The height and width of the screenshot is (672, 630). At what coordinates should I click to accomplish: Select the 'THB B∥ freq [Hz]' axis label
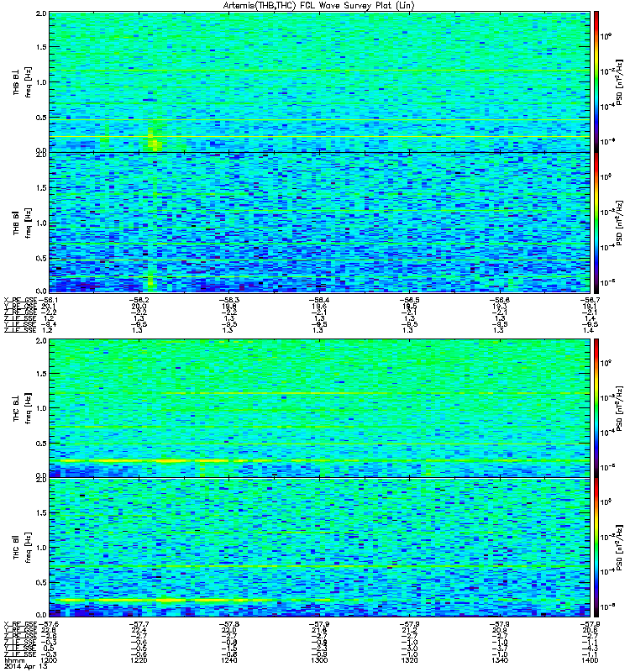point(23,223)
